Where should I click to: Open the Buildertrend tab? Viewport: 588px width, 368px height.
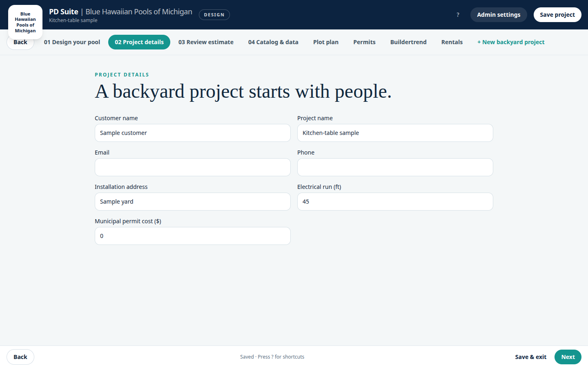click(x=408, y=42)
